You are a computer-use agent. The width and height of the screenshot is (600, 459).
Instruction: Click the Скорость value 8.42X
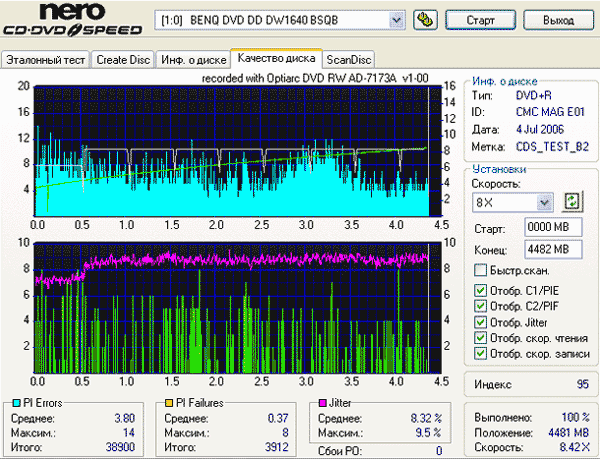pyautogui.click(x=574, y=447)
